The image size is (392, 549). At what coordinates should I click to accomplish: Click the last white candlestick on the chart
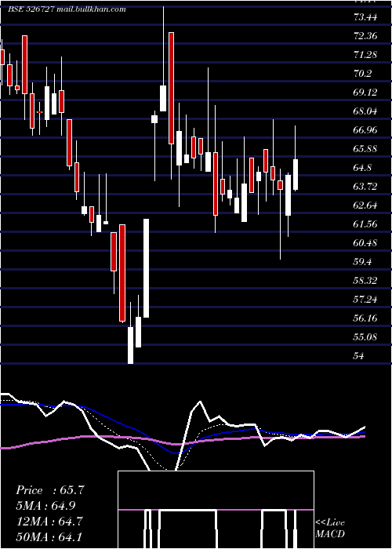point(296,175)
